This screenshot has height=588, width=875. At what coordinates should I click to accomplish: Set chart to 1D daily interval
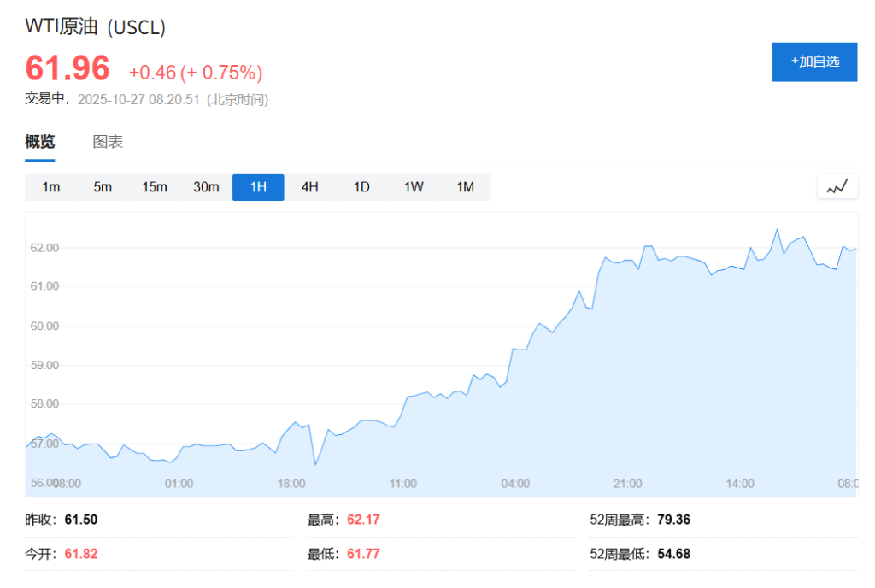(361, 187)
